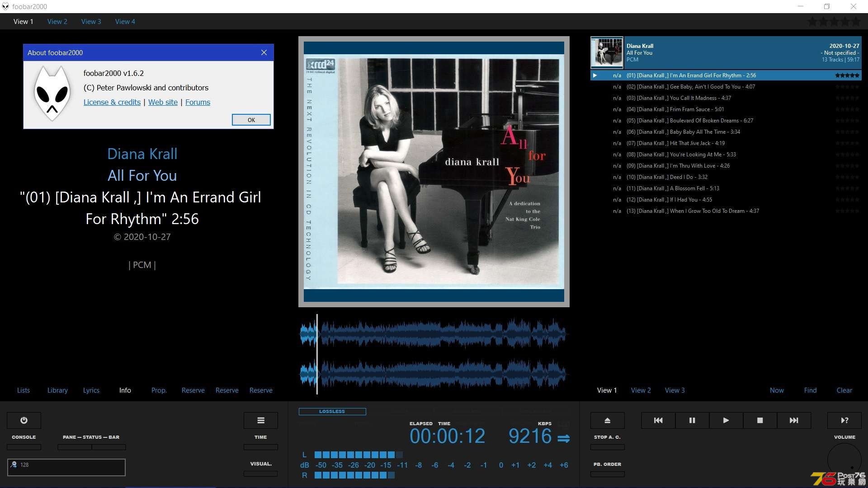Select track A Blossom Fell
868x488 pixels.
pyautogui.click(x=726, y=188)
